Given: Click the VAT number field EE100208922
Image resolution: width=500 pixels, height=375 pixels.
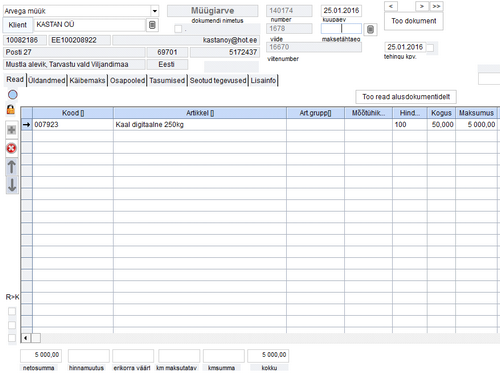Looking at the screenshot, I should pyautogui.click(x=79, y=40).
